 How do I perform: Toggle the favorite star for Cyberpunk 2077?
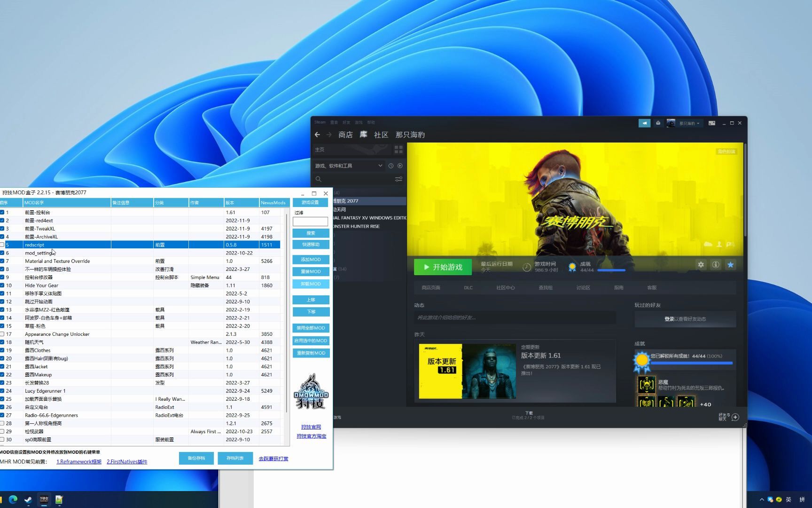click(731, 265)
